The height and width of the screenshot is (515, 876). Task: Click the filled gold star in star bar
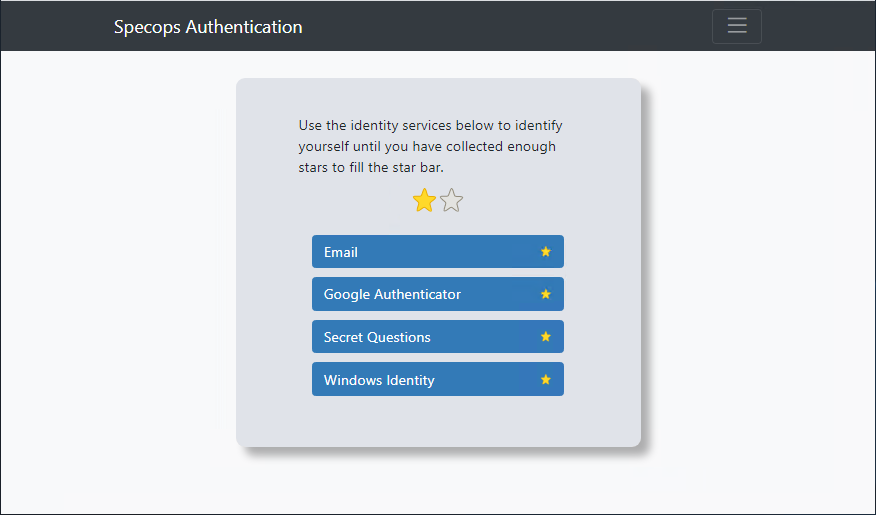tap(424, 201)
